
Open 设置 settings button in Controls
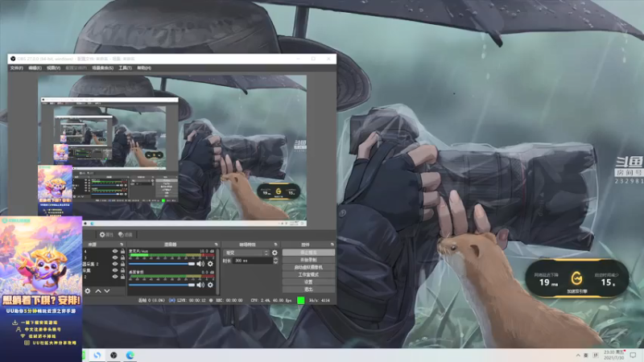pyautogui.click(x=308, y=282)
